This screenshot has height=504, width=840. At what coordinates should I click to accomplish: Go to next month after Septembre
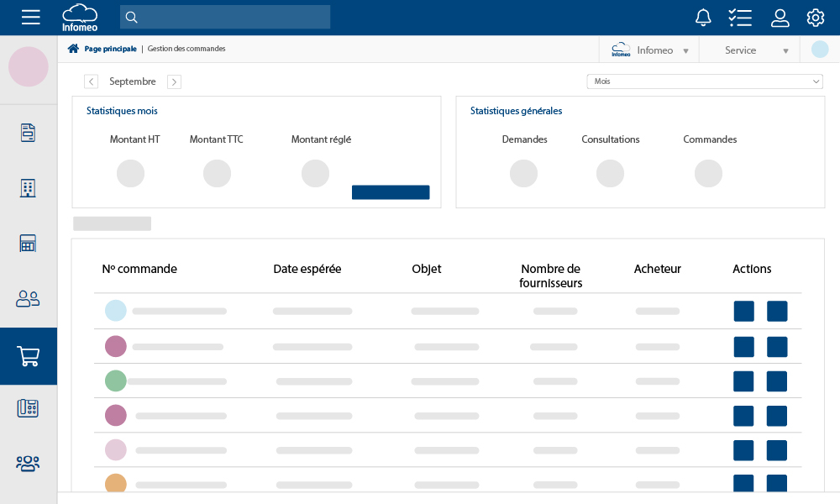174,81
